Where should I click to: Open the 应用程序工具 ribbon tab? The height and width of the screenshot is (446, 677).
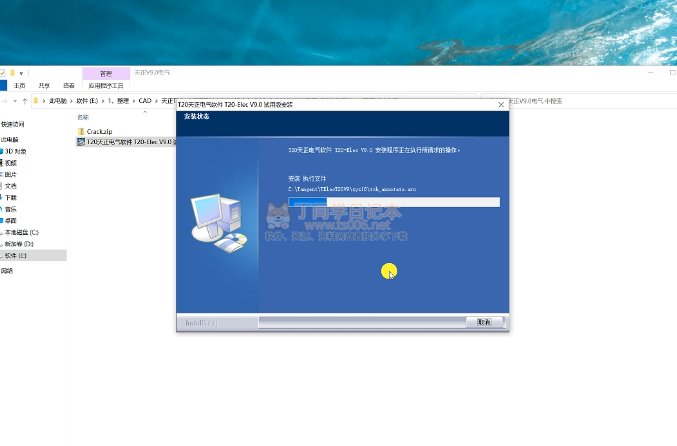[x=106, y=85]
